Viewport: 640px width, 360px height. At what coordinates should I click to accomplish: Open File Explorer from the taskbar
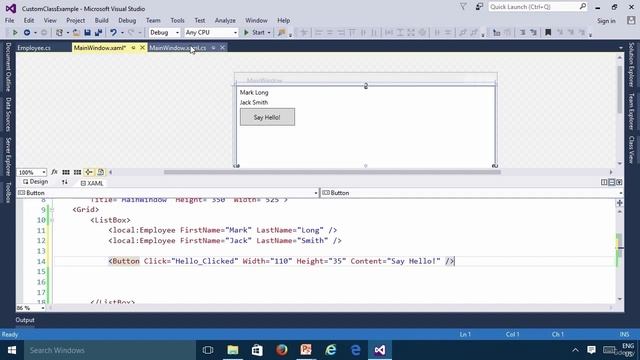coord(233,350)
